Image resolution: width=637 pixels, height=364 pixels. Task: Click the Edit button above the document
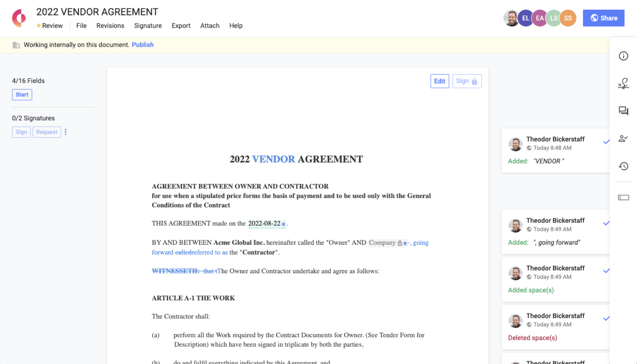point(439,81)
